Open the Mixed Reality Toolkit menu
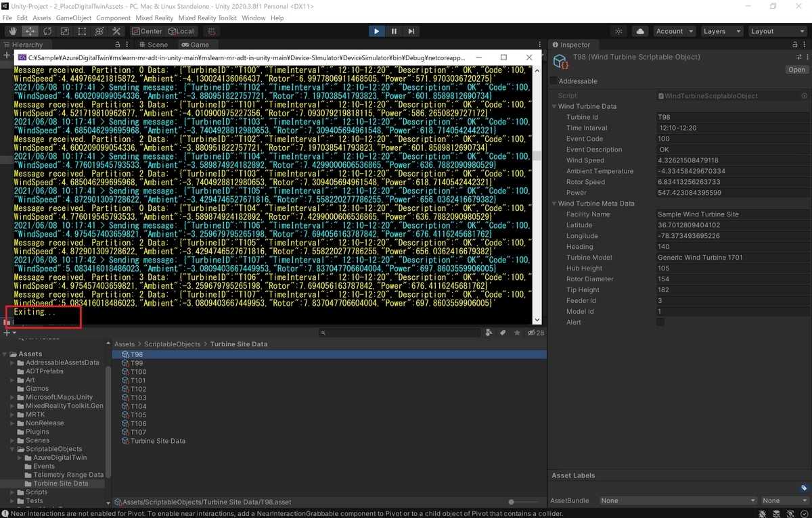 (x=208, y=18)
